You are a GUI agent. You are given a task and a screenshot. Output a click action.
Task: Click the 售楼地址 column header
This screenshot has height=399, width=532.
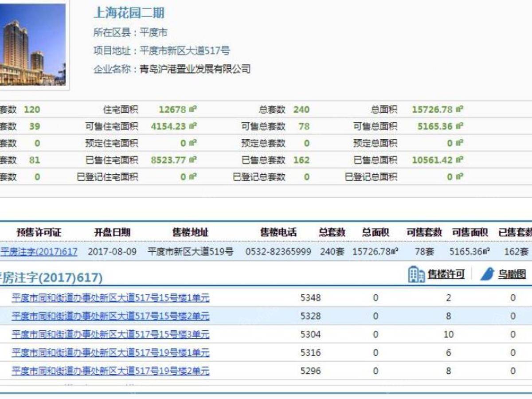click(190, 232)
